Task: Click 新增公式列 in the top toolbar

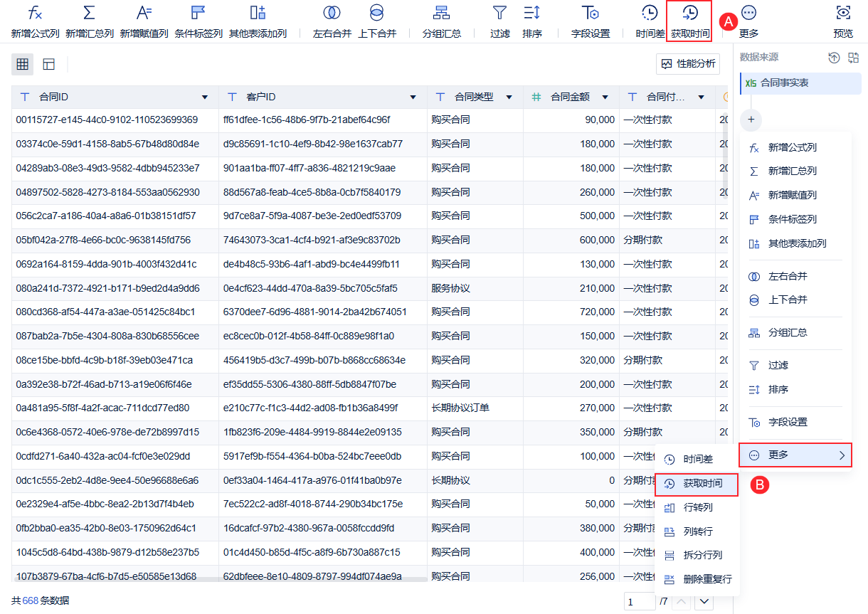Action: pos(36,21)
